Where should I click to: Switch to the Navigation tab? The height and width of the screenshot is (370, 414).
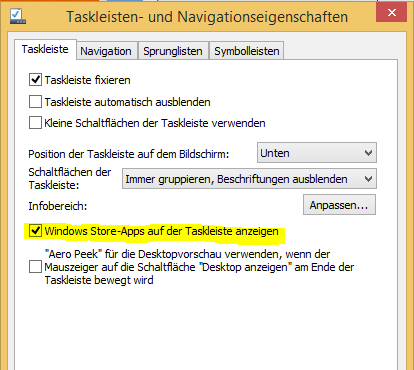click(106, 51)
